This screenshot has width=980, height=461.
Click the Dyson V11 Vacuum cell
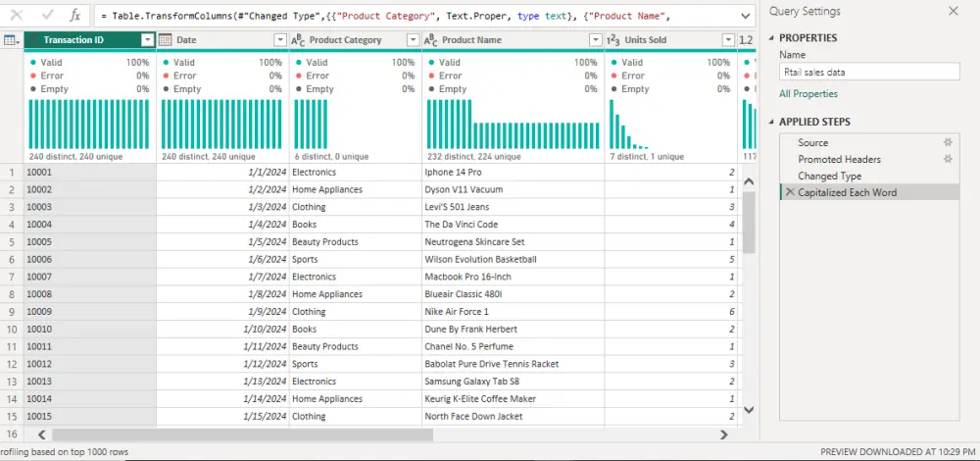(514, 189)
